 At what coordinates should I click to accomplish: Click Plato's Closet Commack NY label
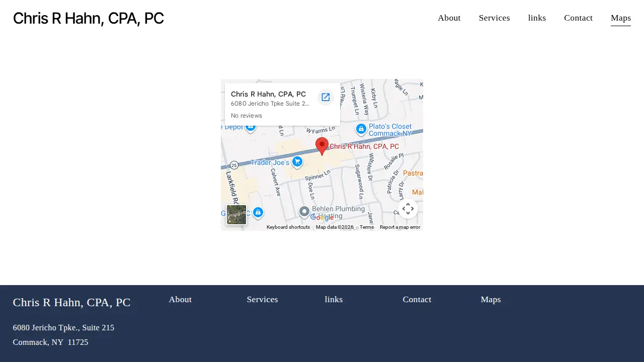click(x=390, y=130)
